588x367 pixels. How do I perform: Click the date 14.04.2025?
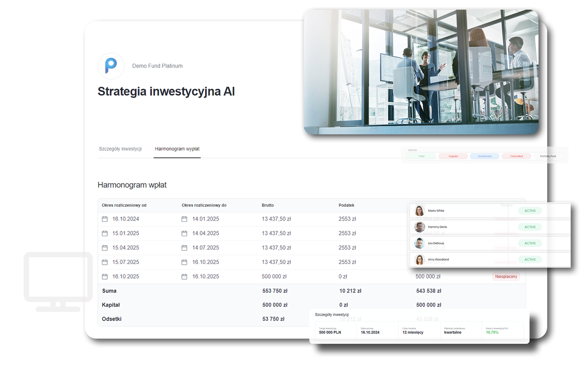205,233
